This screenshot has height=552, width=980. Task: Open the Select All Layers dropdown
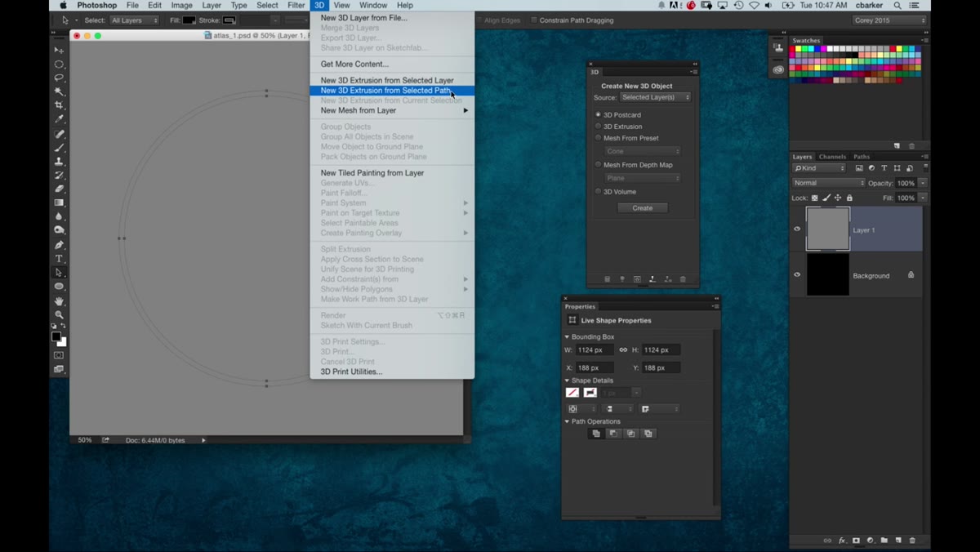point(133,20)
